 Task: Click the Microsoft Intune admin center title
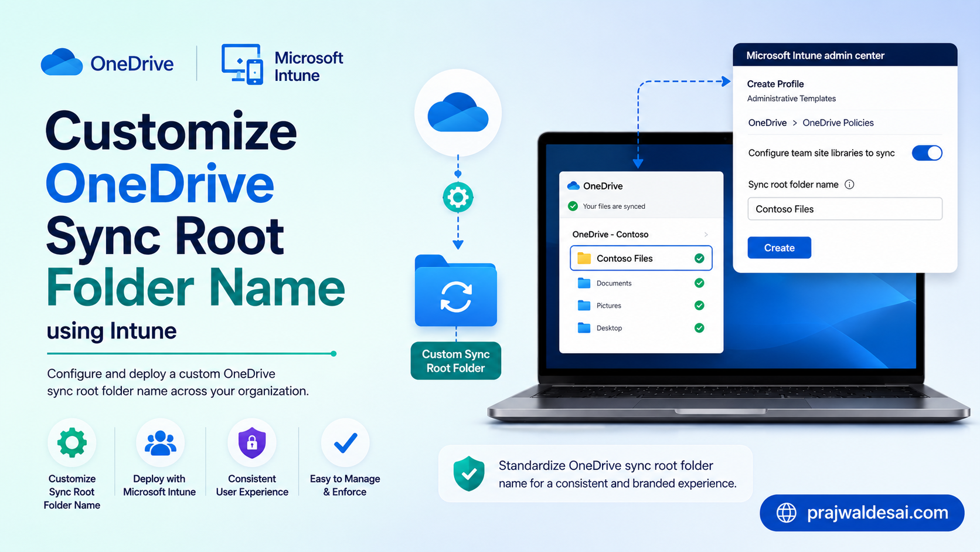coord(815,56)
